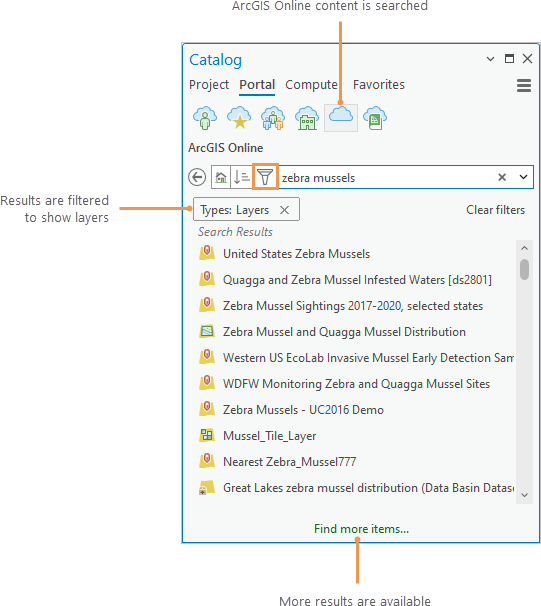Open the hamburger menu in Catalog
The width and height of the screenshot is (541, 606).
tap(524, 85)
